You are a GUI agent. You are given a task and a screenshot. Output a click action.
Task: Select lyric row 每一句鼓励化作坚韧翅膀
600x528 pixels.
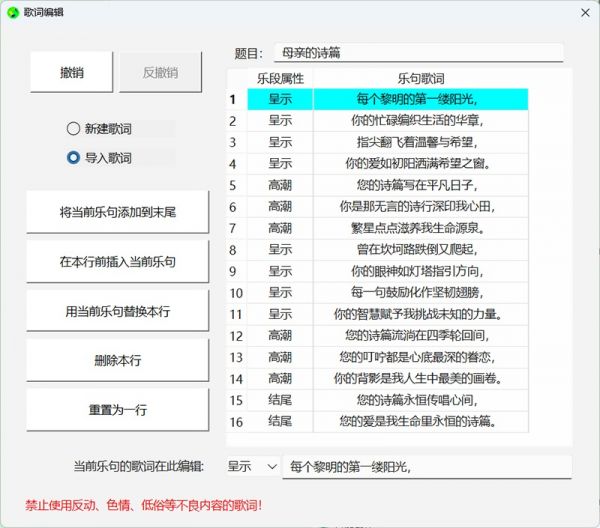pos(421,293)
